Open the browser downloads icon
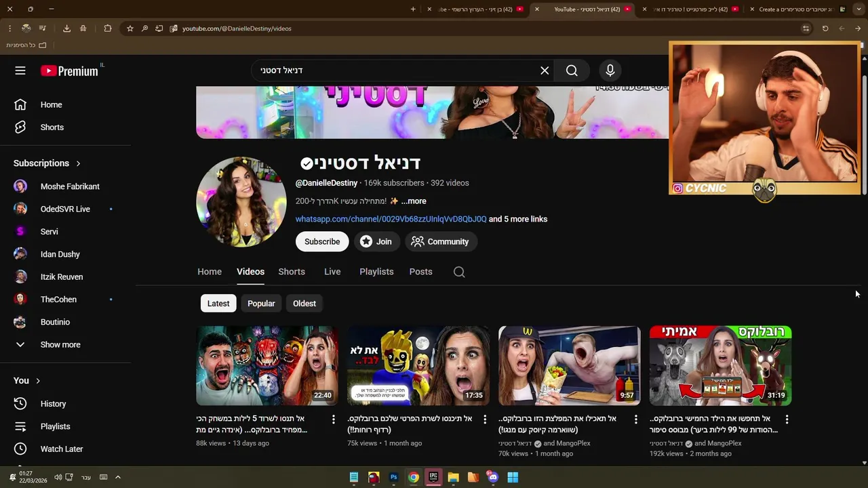 (66, 28)
